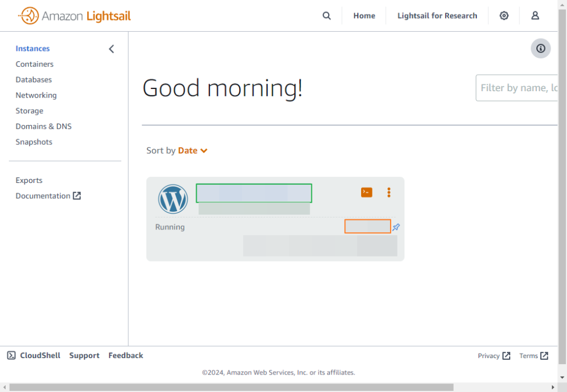Viewport: 567px width, 392px height.
Task: Click the scroll up arrow
Action: pos(562,5)
